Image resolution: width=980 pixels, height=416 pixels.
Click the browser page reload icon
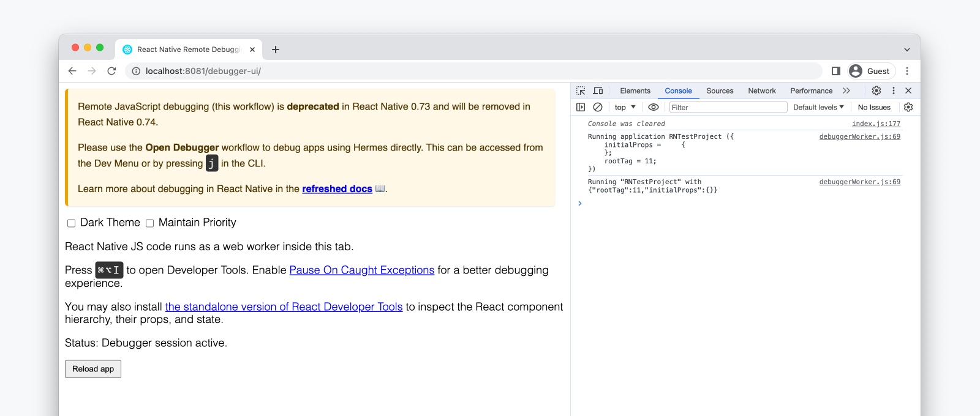[x=111, y=71]
